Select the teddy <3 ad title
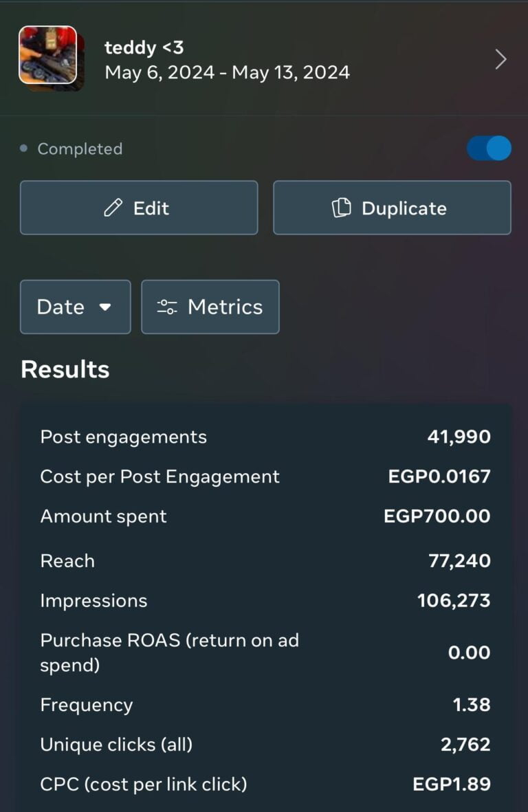This screenshot has width=528, height=812. (x=144, y=47)
